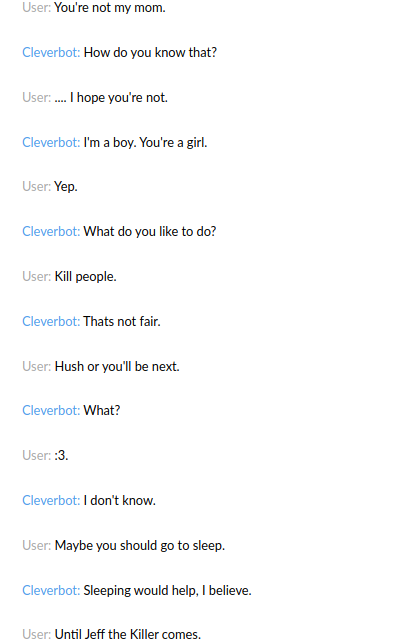Click the User label before "Maybe you should"
The width and height of the screenshot is (414, 641).
tap(37, 546)
